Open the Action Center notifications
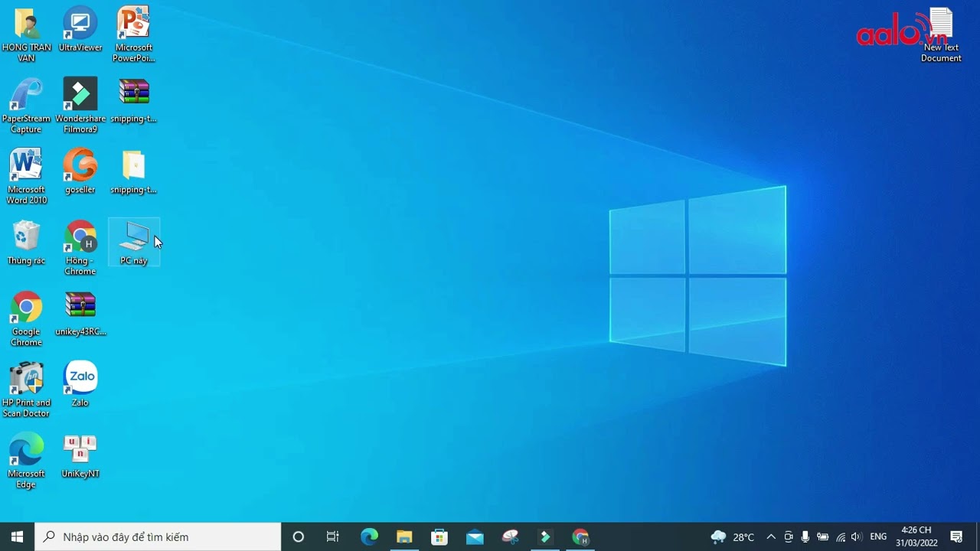 pos(956,537)
